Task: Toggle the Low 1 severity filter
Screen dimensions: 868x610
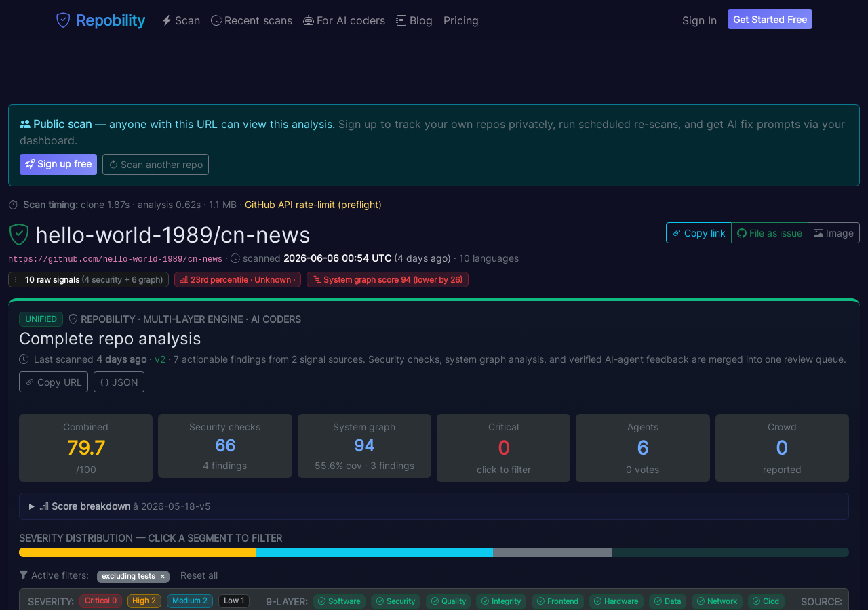Action: pyautogui.click(x=234, y=601)
